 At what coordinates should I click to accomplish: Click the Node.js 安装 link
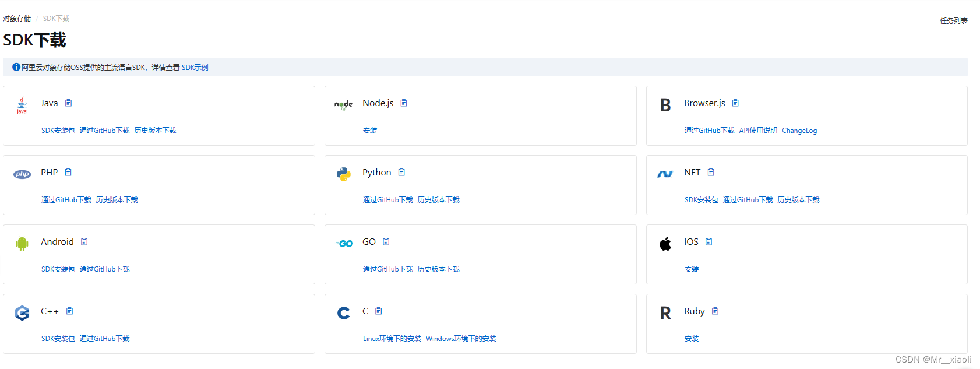[x=370, y=131]
